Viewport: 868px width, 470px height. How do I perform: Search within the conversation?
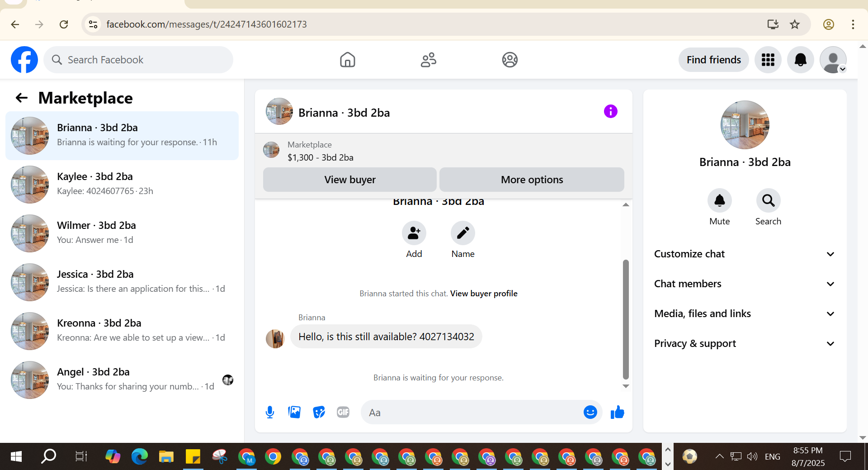click(x=769, y=200)
